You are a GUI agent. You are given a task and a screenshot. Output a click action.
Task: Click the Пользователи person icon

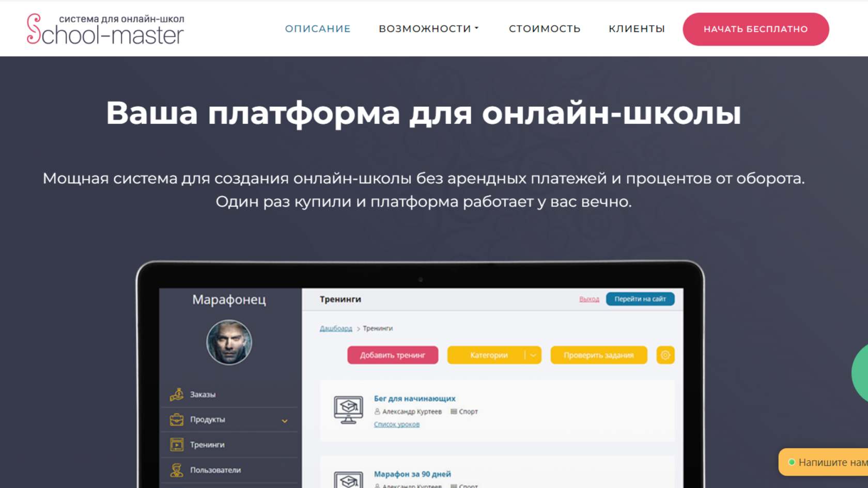[x=177, y=470]
